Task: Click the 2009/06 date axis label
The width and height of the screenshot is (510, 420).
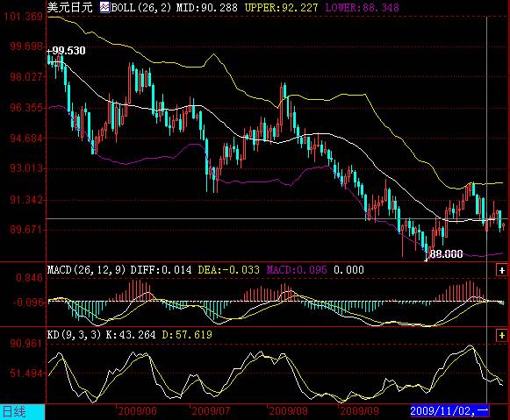Action: (137, 411)
